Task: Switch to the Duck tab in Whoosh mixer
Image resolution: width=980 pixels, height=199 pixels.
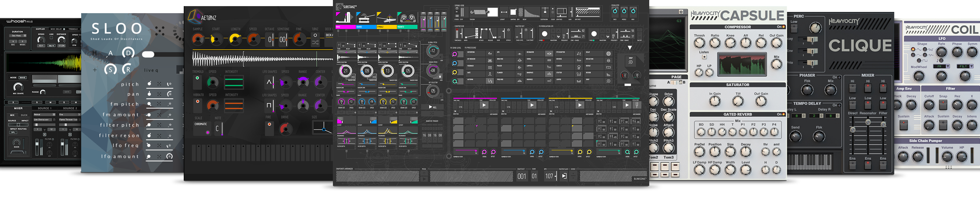Action: click(x=24, y=115)
